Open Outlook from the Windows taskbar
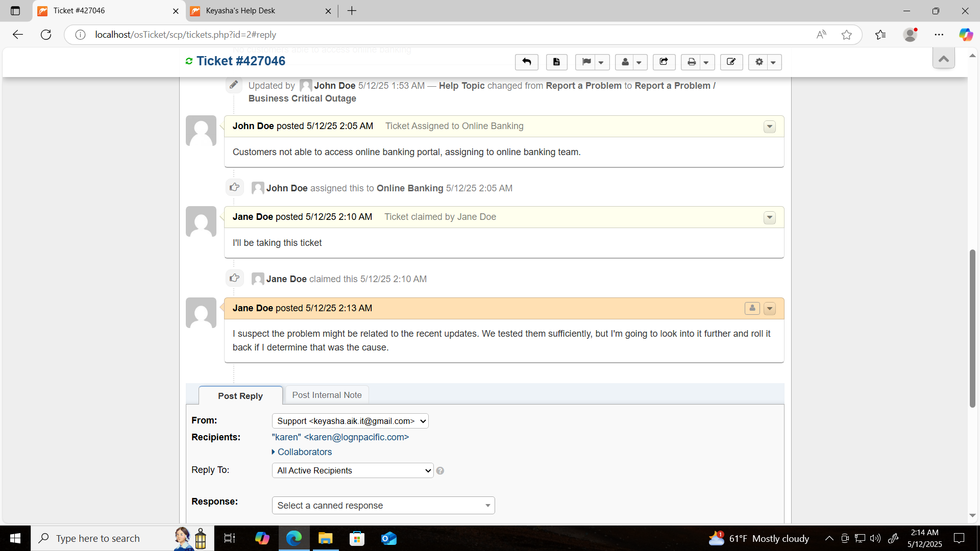The width and height of the screenshot is (980, 551). click(x=388, y=538)
